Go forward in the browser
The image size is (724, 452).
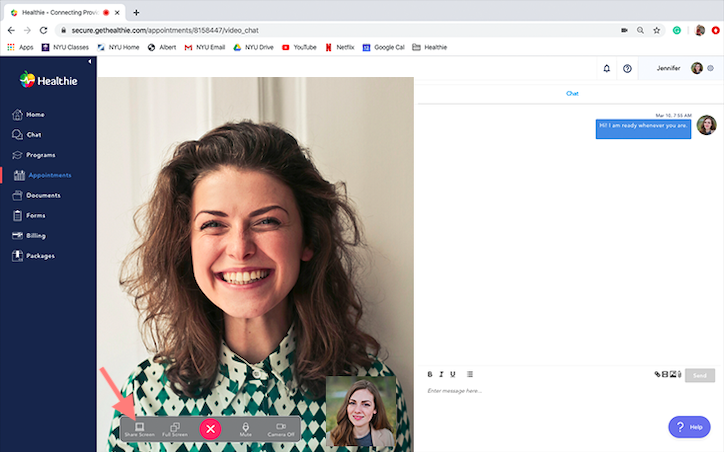tap(27, 30)
